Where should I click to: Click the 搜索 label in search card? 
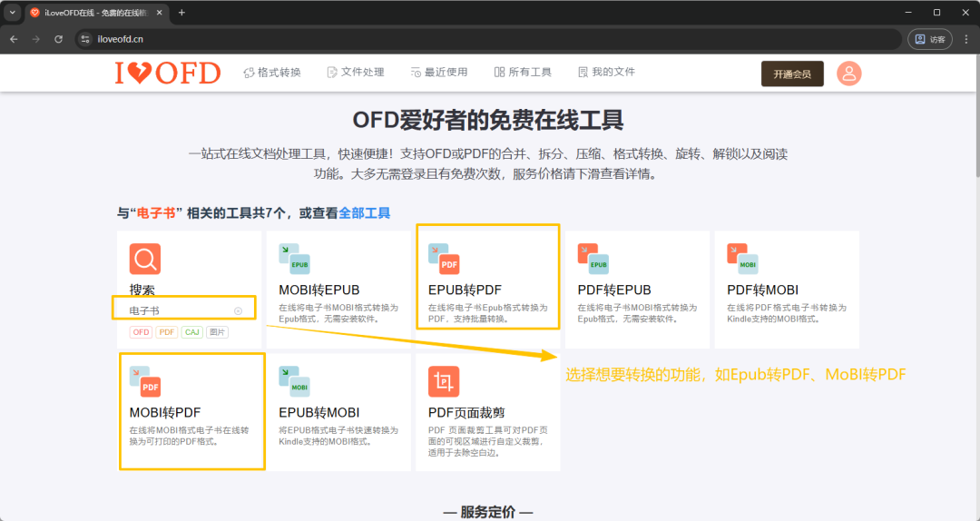click(x=142, y=290)
